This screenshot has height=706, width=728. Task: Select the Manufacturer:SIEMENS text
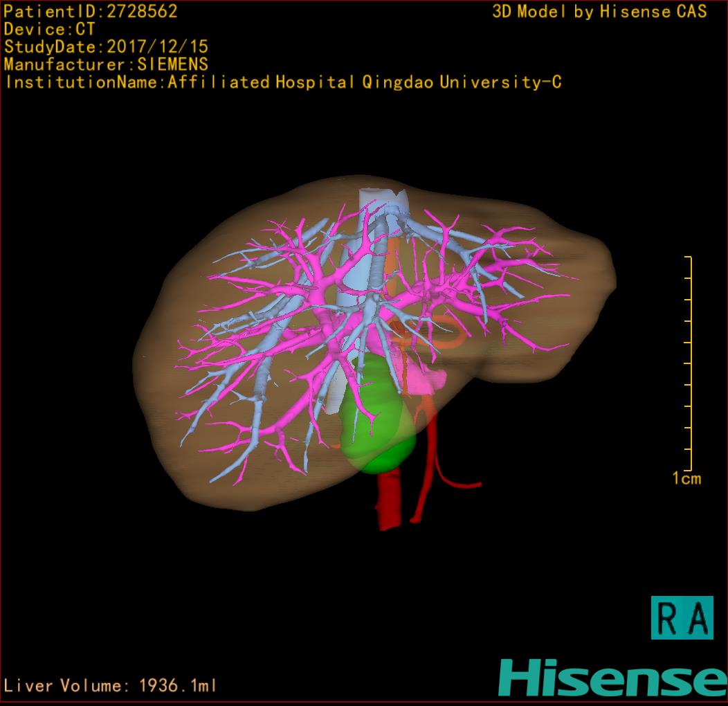[106, 64]
